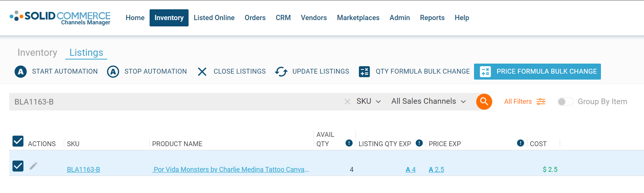The image size is (644, 193).
Task: Click into the BLA1163-B search field
Action: click(176, 102)
